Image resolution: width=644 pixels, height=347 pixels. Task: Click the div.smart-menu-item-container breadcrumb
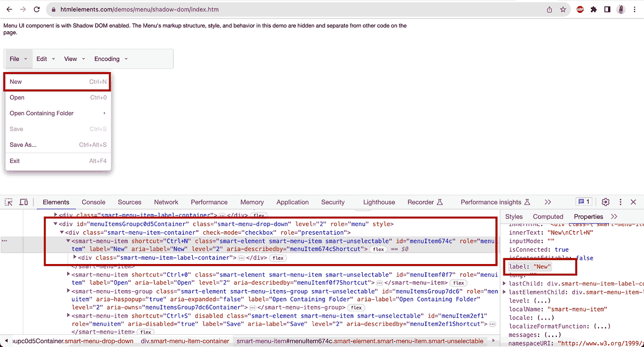tap(185, 341)
